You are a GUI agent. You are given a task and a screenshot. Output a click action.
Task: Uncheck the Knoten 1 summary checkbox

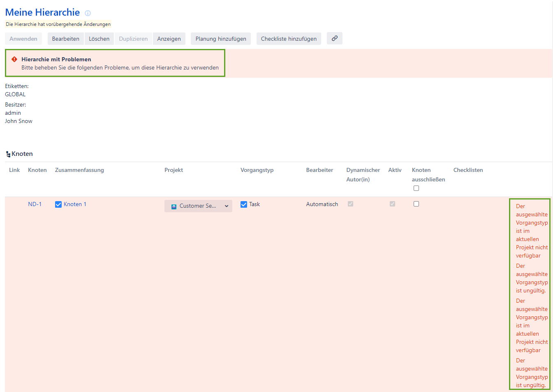coord(58,204)
